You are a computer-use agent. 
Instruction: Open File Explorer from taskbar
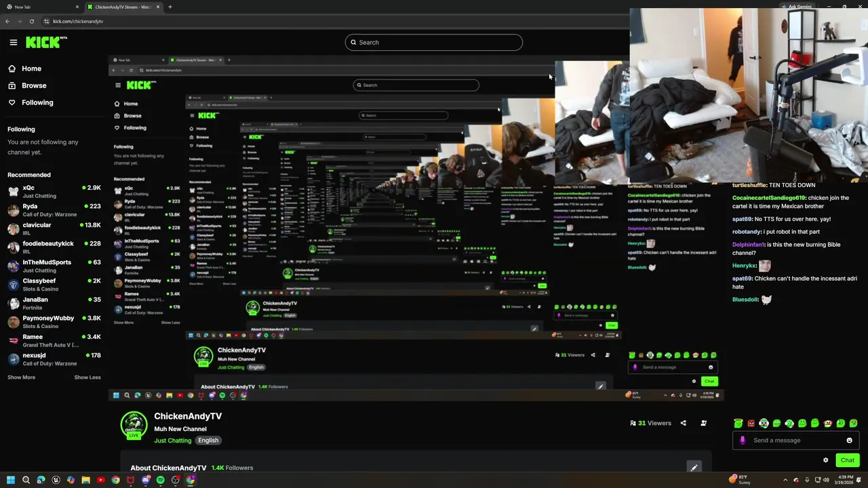85,480
